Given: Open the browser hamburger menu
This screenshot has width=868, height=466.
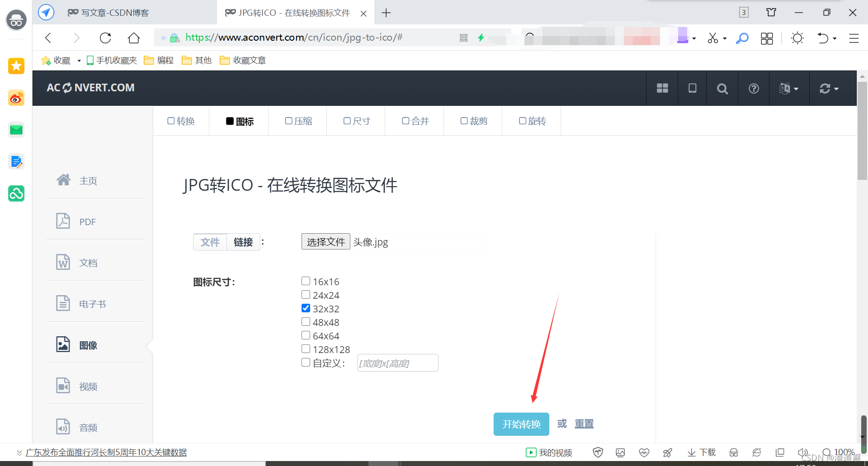Looking at the screenshot, I should click(x=854, y=38).
